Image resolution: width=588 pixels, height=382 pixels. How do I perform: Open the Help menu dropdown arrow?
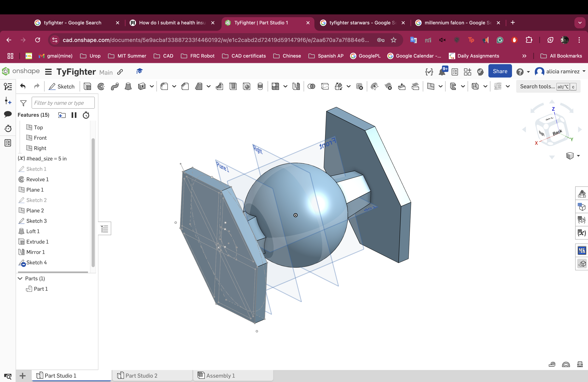tap(528, 72)
